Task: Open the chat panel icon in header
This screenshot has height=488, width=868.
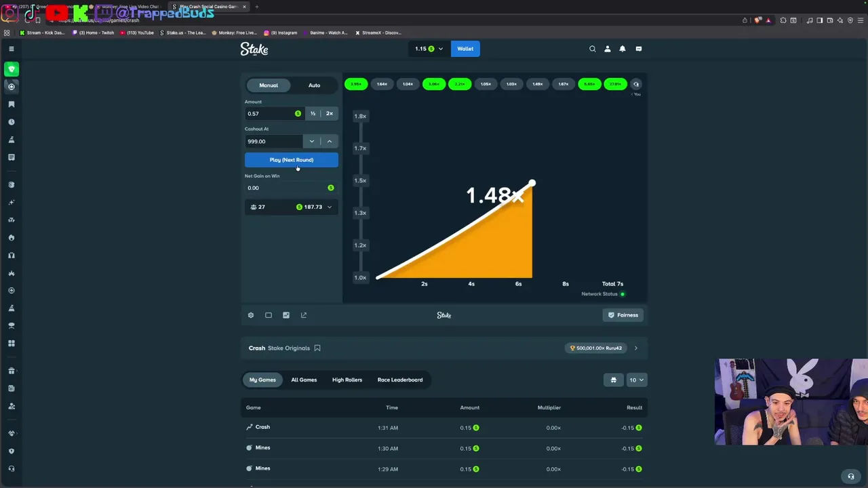Action: coord(639,49)
